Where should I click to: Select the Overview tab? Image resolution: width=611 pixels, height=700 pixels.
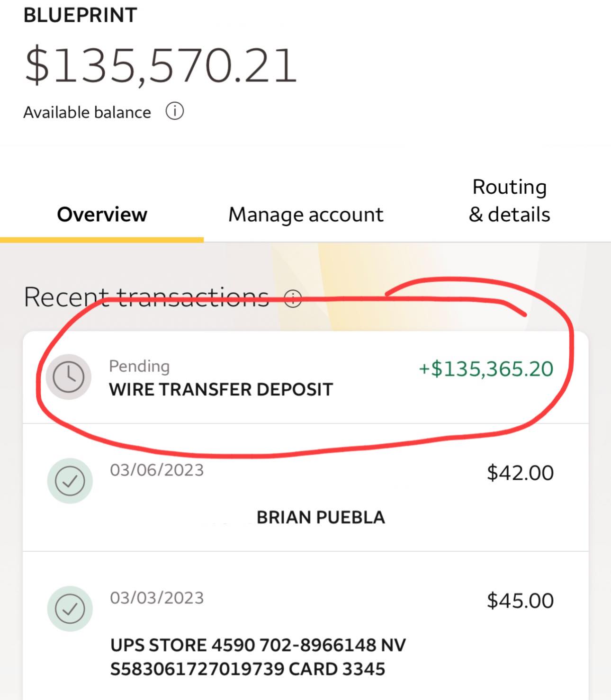pos(102,214)
